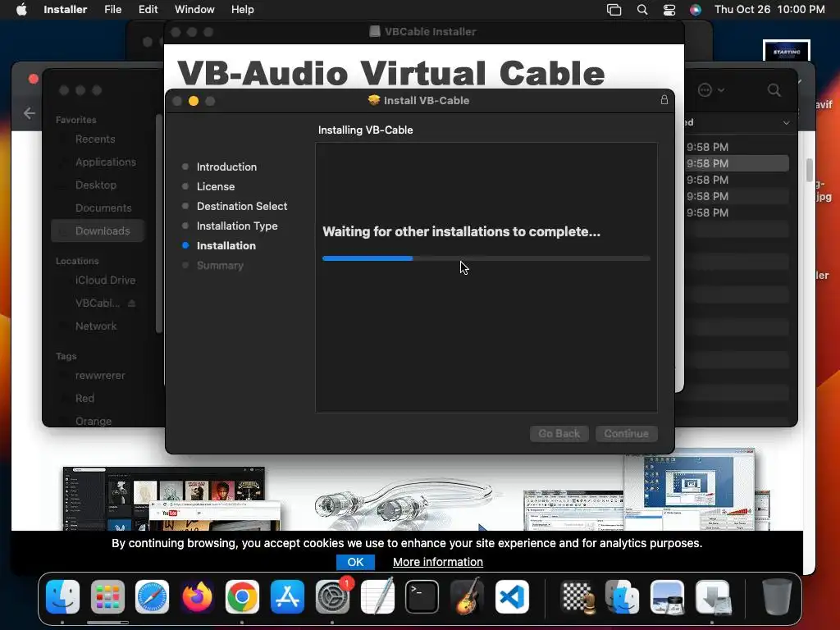
Task: Click the Go Back button in installer
Action: click(x=559, y=433)
